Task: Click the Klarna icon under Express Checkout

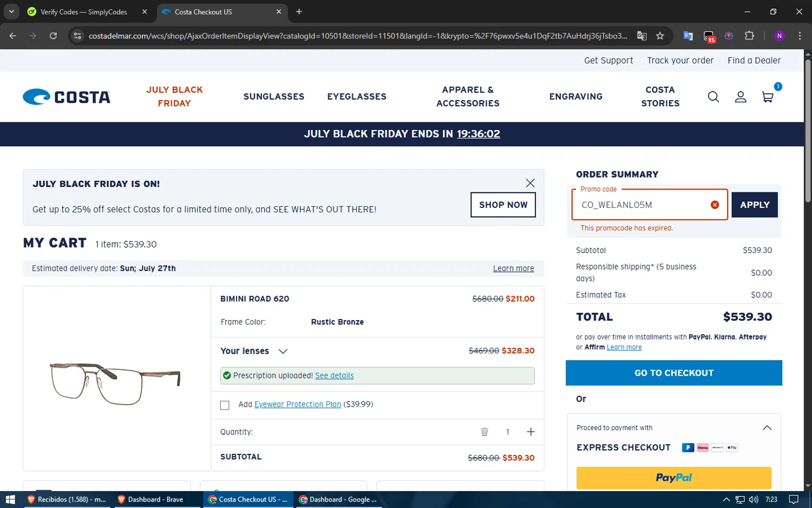Action: 703,447
